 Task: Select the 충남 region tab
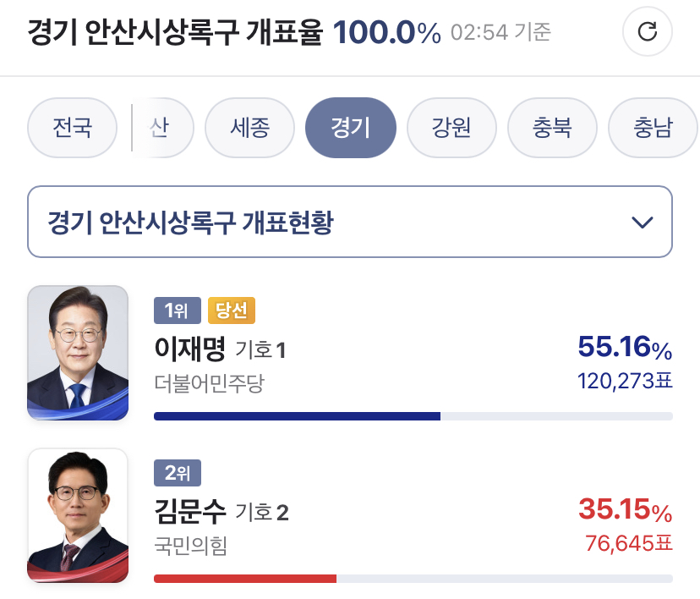click(x=653, y=129)
